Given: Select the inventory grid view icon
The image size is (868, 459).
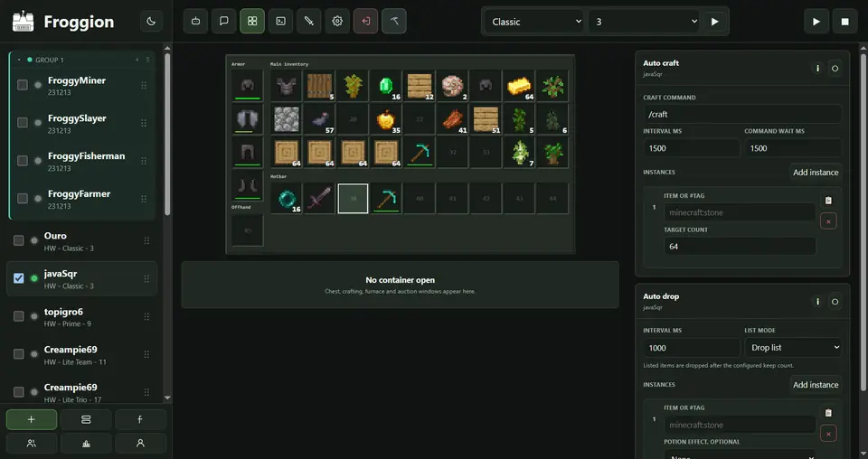Looking at the screenshot, I should (x=252, y=21).
